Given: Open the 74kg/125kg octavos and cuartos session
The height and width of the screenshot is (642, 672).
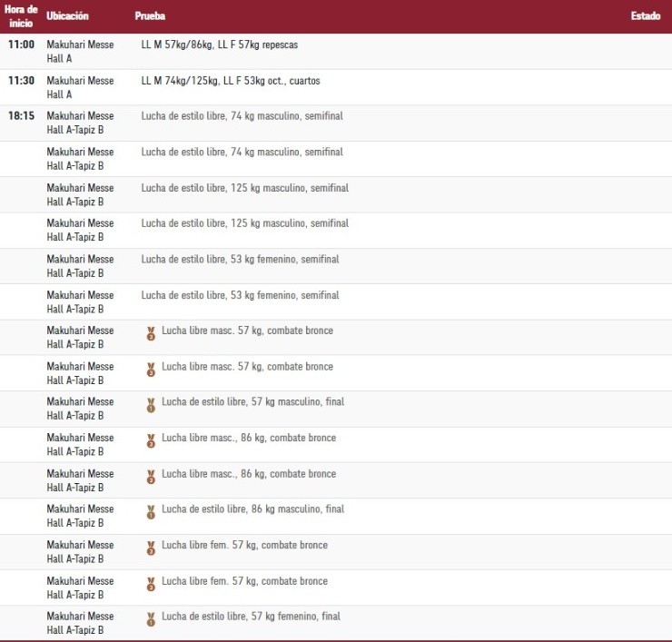Looking at the screenshot, I should pos(231,81).
